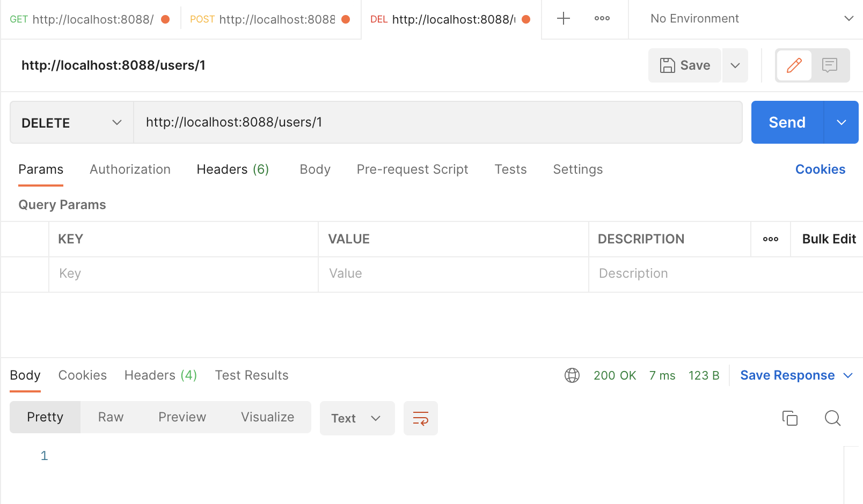Open the Authorization tab
The width and height of the screenshot is (863, 504).
pyautogui.click(x=130, y=169)
